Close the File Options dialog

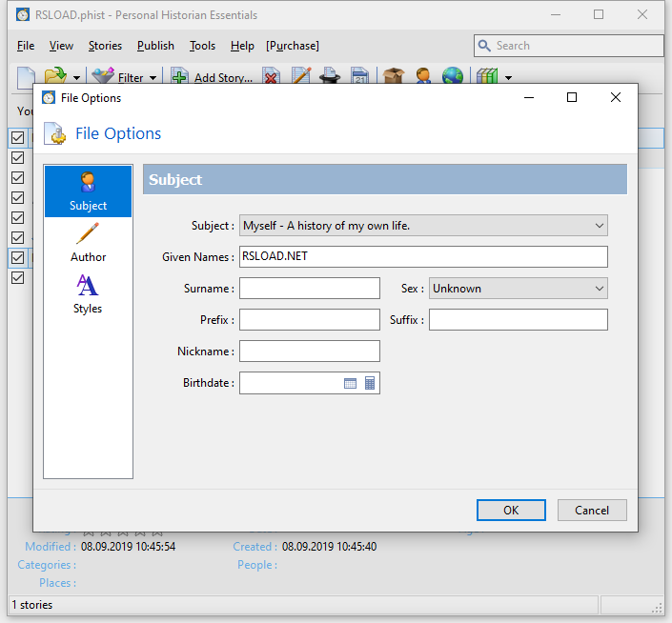(x=616, y=97)
